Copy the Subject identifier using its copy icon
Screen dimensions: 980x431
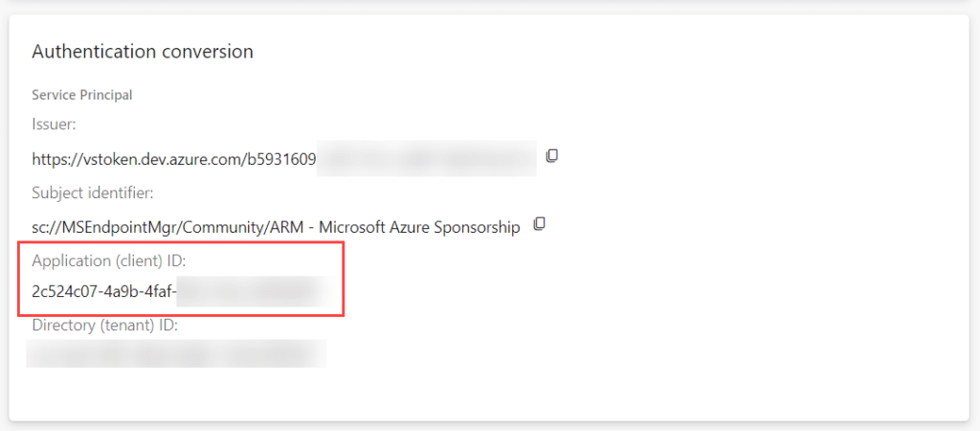tap(540, 224)
